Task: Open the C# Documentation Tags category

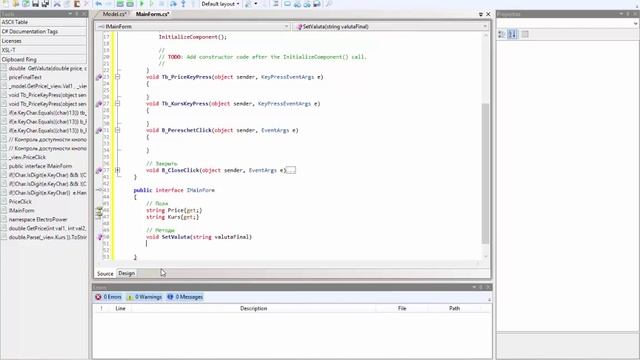Action: (x=43, y=31)
